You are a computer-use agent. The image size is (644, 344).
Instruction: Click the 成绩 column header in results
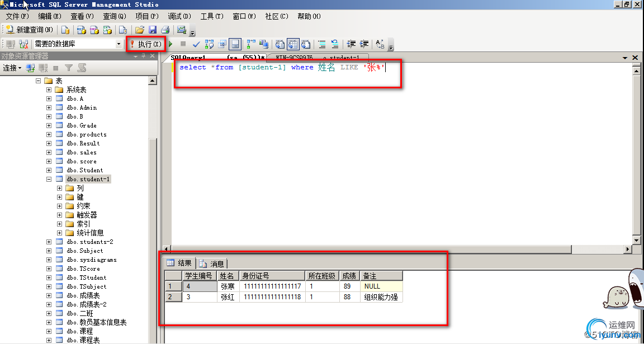[x=350, y=276]
